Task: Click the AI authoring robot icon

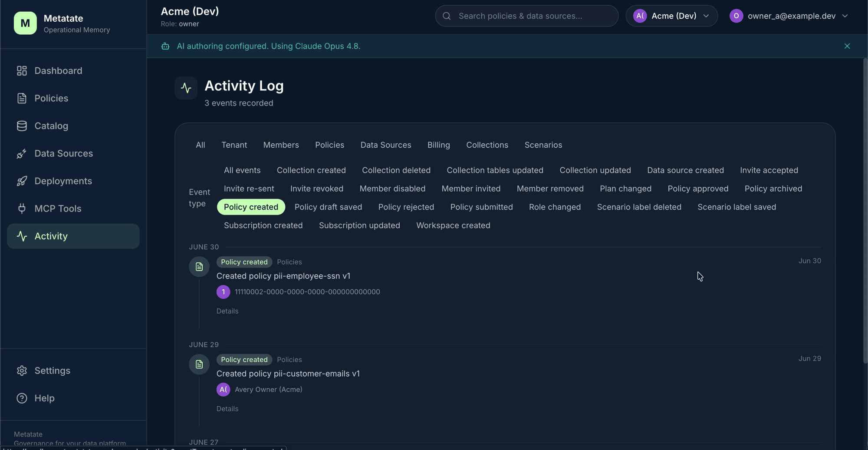Action: tap(165, 46)
